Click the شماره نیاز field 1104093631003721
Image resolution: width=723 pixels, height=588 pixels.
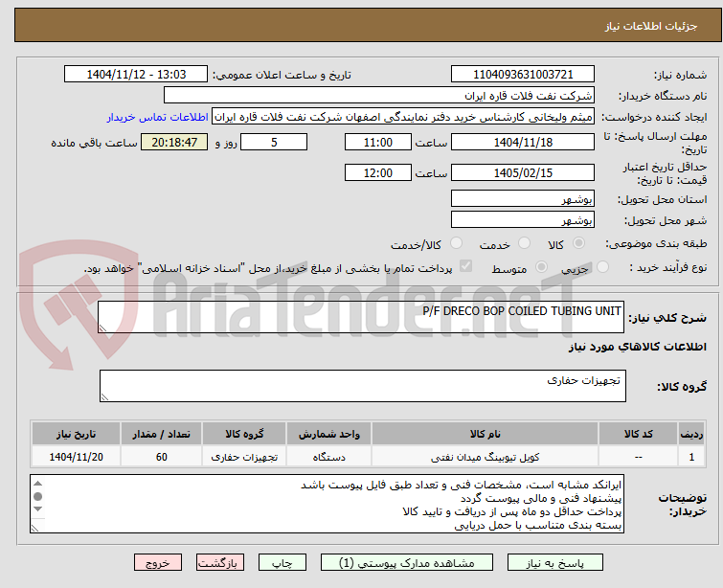[523, 75]
